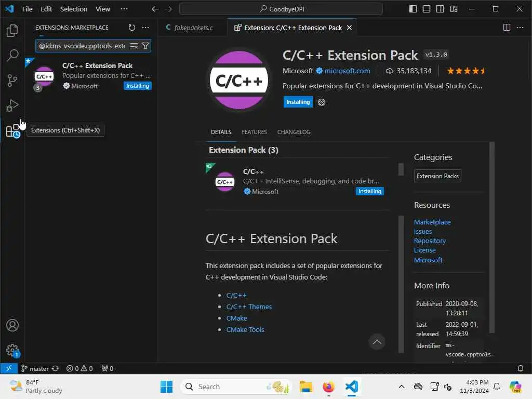The image size is (532, 399).
Task: Click the Installing badge in sidebar list
Action: (137, 86)
